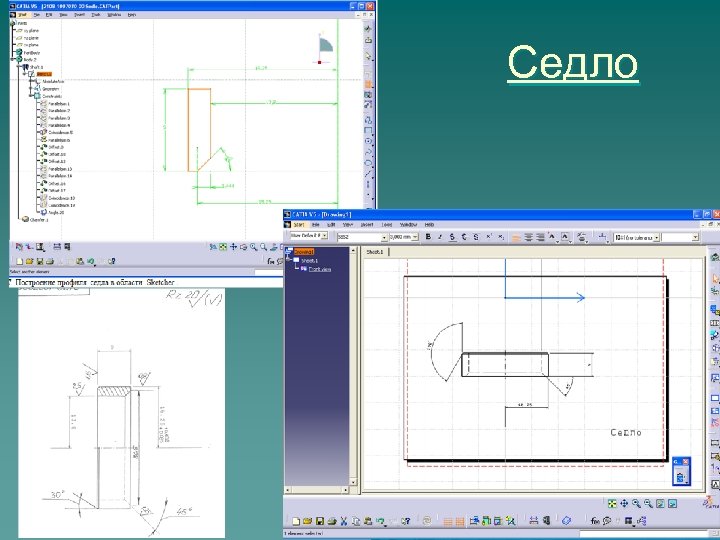The width and height of the screenshot is (720, 540).
Task: Set left text alignment in Drawing window
Action: (516, 237)
